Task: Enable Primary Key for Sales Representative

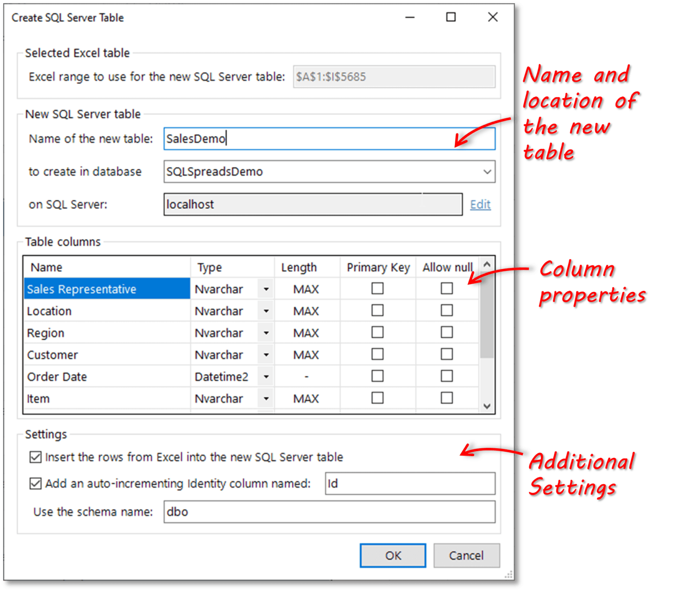Action: pos(377,288)
